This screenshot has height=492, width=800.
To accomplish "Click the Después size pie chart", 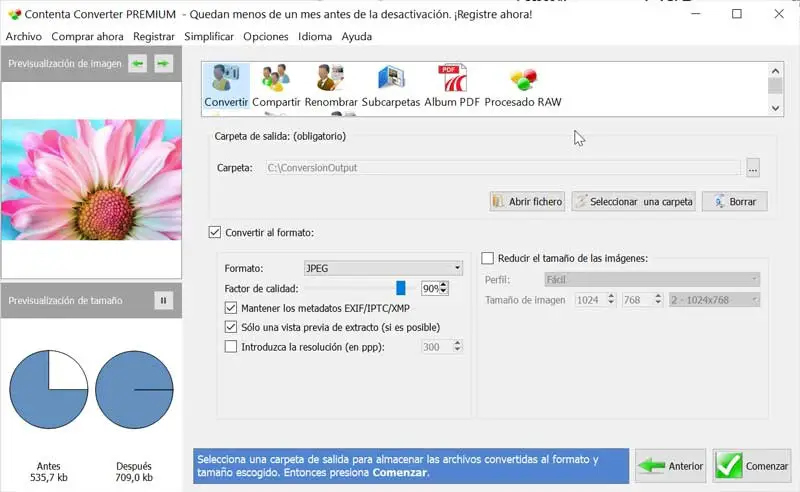I will [134, 389].
